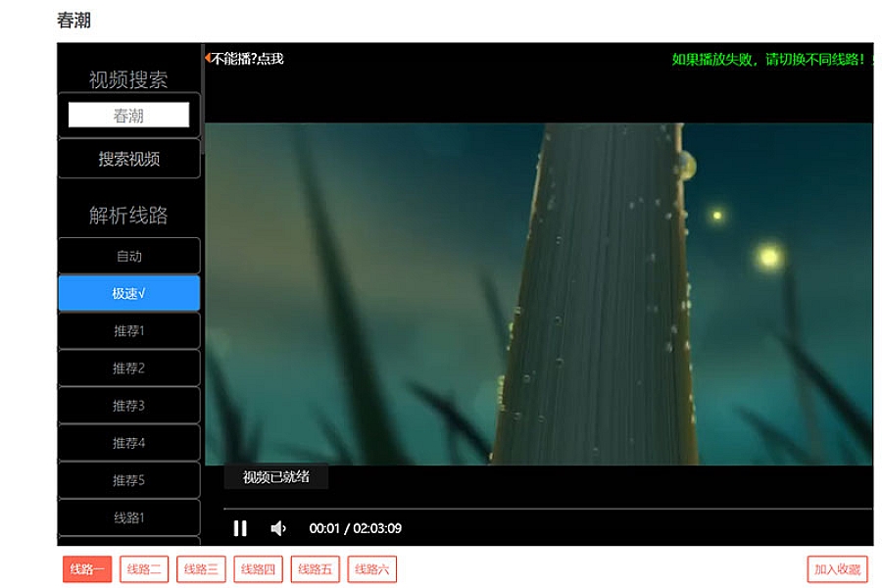
Task: Switch to 线路三 below the player
Action: (x=201, y=568)
